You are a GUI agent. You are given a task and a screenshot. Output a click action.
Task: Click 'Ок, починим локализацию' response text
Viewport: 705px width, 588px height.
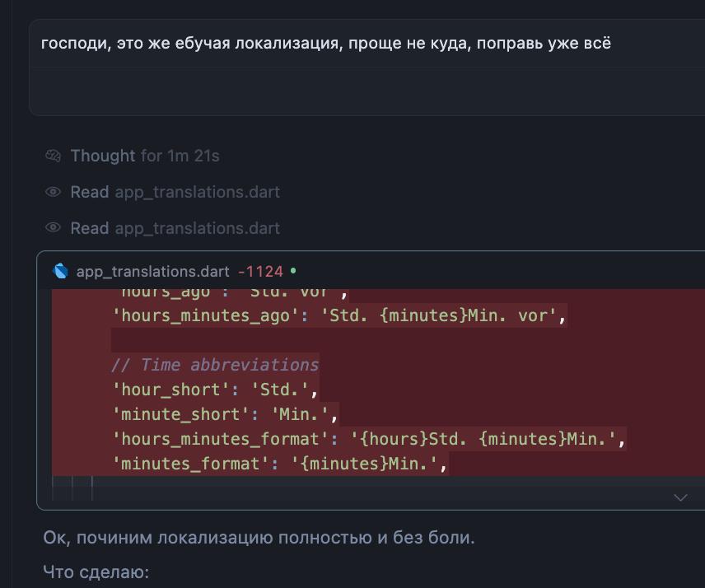coord(259,537)
